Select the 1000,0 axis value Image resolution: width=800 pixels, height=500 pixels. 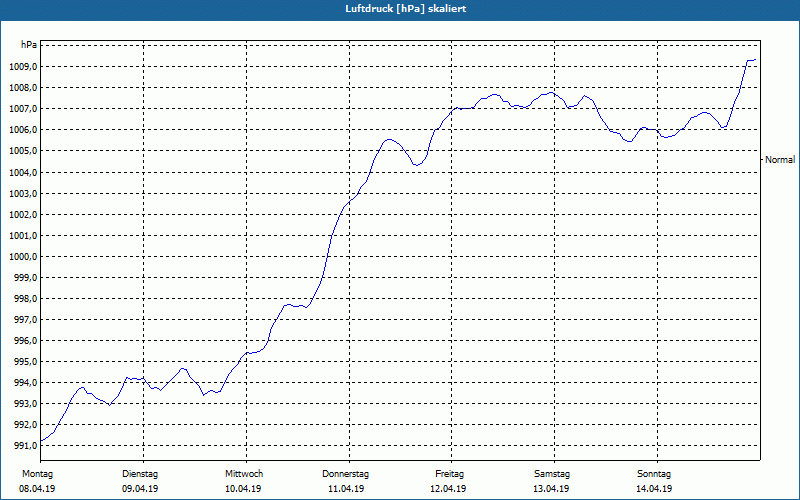(x=22, y=257)
